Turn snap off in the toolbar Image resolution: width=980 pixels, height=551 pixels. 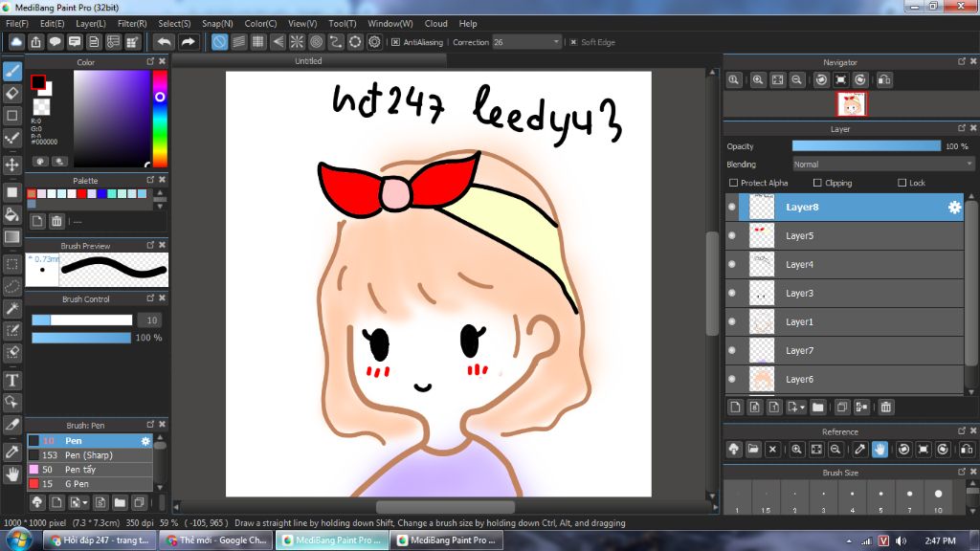[219, 42]
